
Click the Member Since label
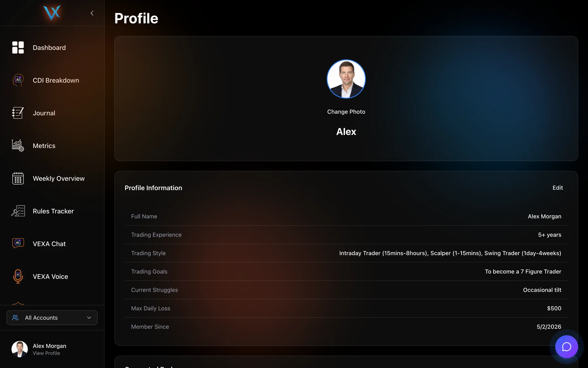(150, 327)
